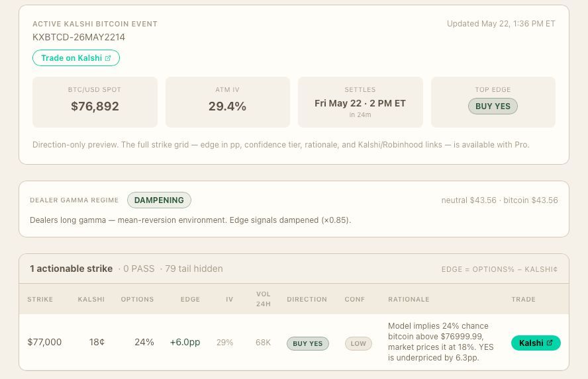Click the external-link icon on the green Kalshi button
The image size is (588, 379).
pyautogui.click(x=550, y=343)
